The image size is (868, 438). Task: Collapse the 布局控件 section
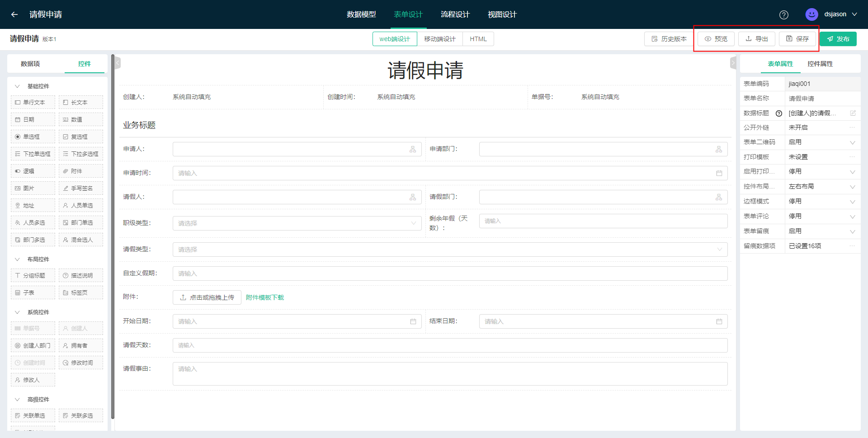(18, 259)
